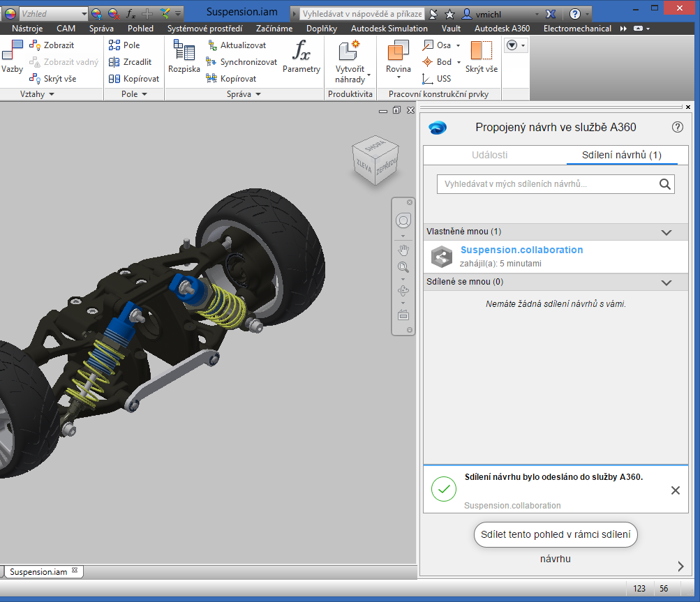The width and height of the screenshot is (700, 602).
Task: Click the Aktualizovat tool
Action: [236, 45]
